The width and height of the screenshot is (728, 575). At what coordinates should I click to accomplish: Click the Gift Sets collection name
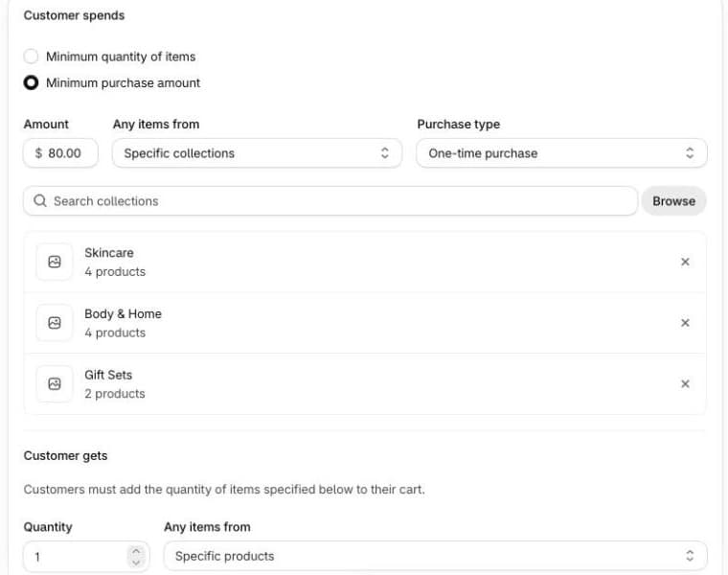[x=108, y=375]
